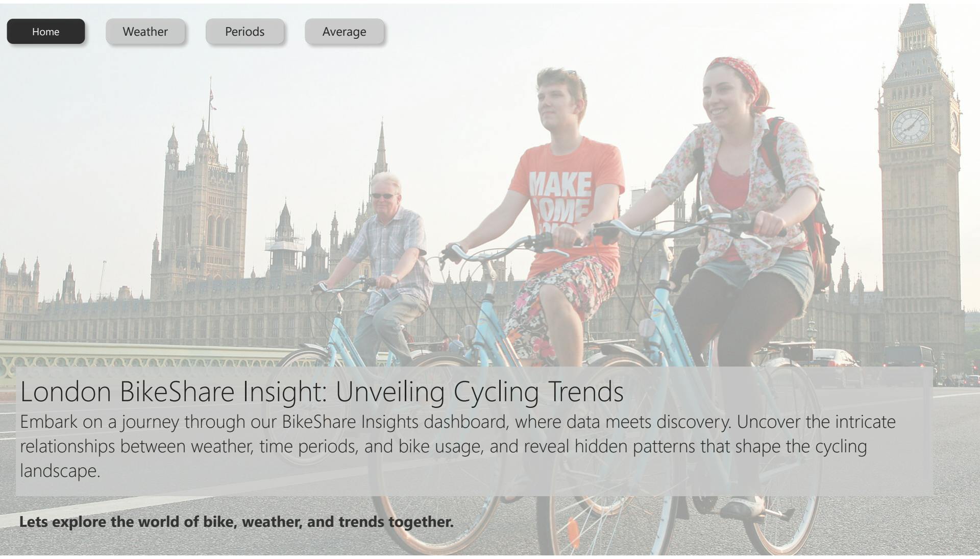The width and height of the screenshot is (980, 559).
Task: Click the flag atop Victoria Tower
Action: point(213,100)
